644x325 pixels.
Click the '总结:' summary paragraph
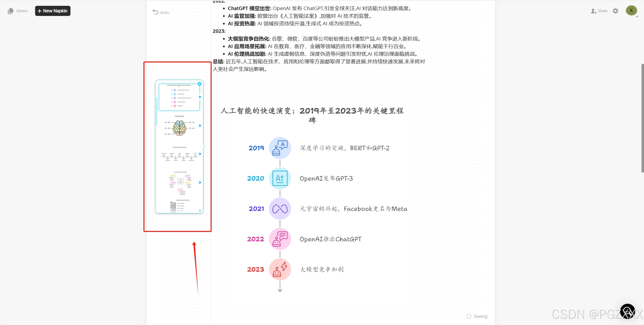319,65
